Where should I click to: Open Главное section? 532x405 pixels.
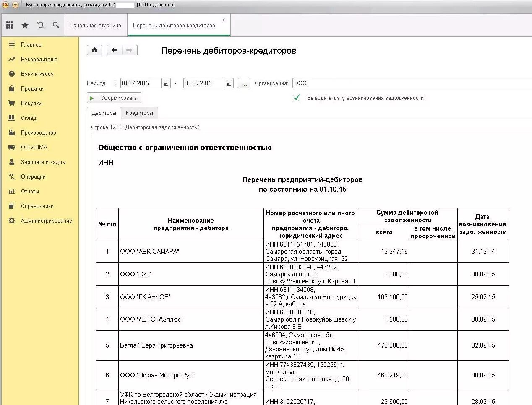[31, 44]
